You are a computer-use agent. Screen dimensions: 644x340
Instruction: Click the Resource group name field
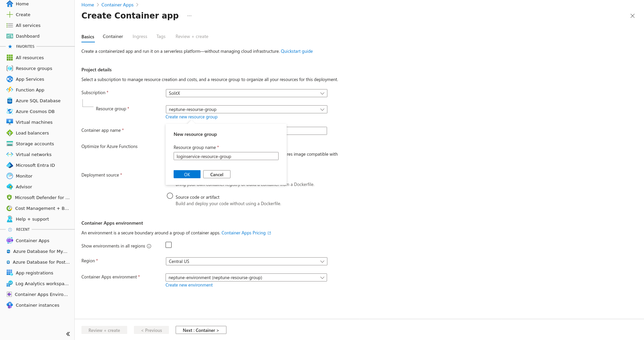pos(226,156)
